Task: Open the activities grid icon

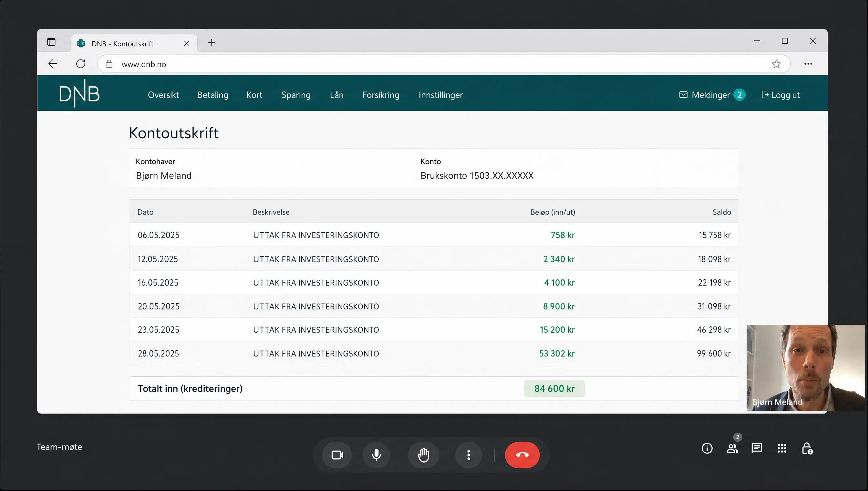Action: 782,448
